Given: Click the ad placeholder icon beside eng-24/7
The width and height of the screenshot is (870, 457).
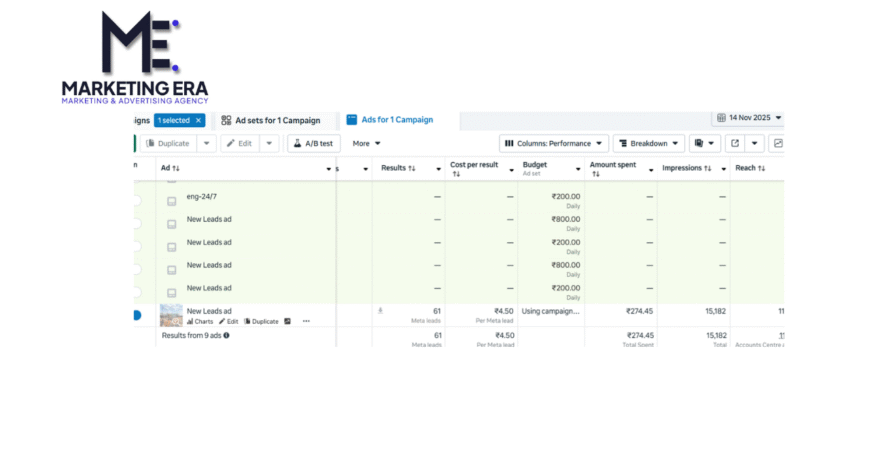Looking at the screenshot, I should pos(171,198).
